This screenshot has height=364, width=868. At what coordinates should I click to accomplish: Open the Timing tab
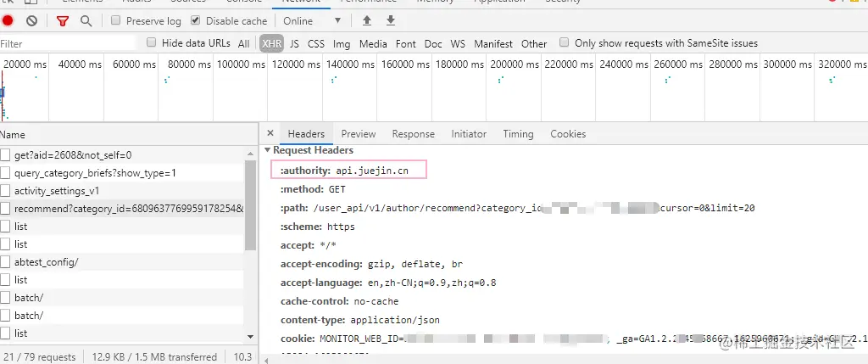click(518, 134)
